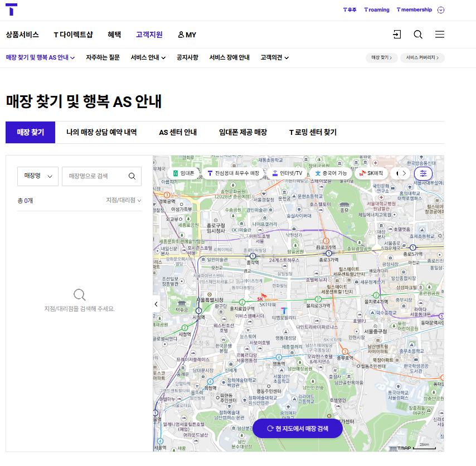This screenshot has width=476, height=466.
Task: Click the next arrow on map filter chips
Action: click(x=404, y=173)
